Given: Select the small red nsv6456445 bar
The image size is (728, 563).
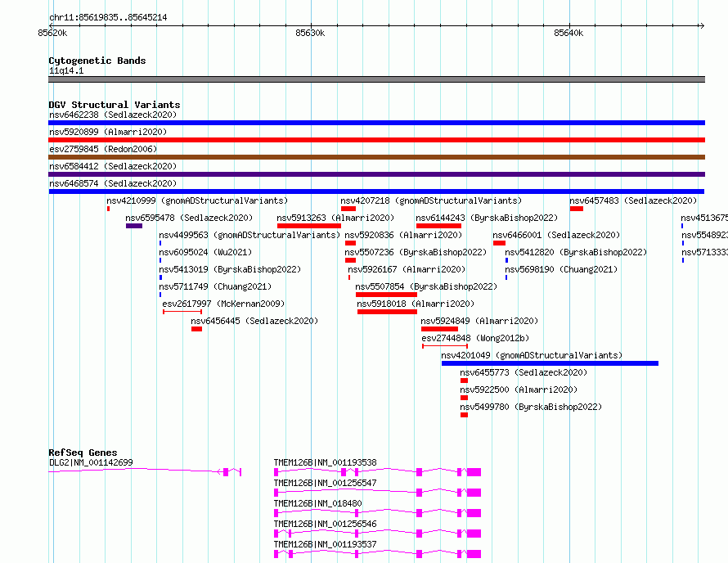Looking at the screenshot, I should (197, 329).
